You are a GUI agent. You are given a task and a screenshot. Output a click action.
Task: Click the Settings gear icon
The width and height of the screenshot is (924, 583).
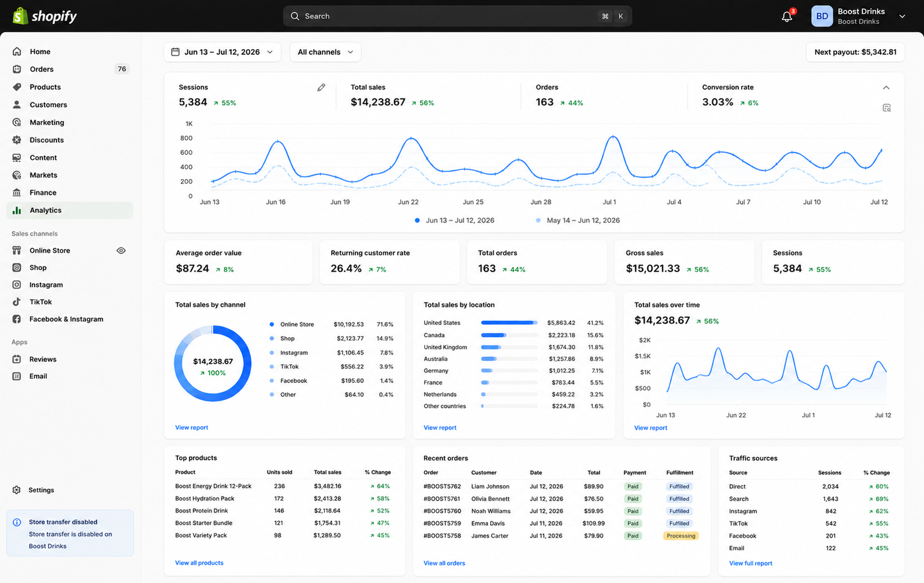coord(17,490)
